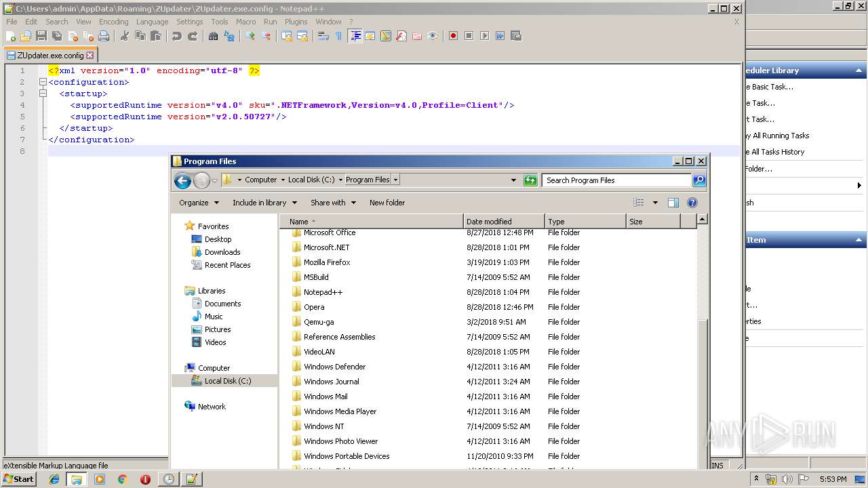Save the current file via toolbar icon
The image size is (868, 488).
(41, 36)
